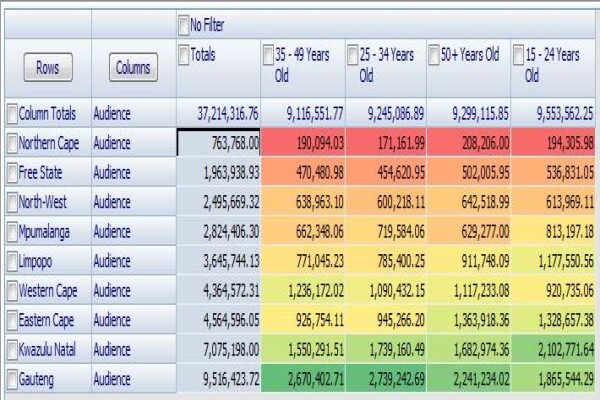Viewport: 600px width, 400px height.
Task: Click Free State cell 454,620.95
Action: coord(386,172)
